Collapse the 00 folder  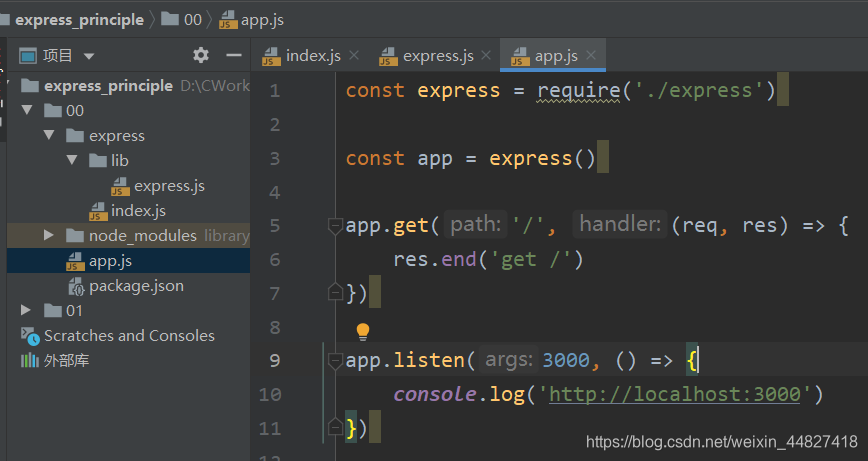[x=27, y=110]
